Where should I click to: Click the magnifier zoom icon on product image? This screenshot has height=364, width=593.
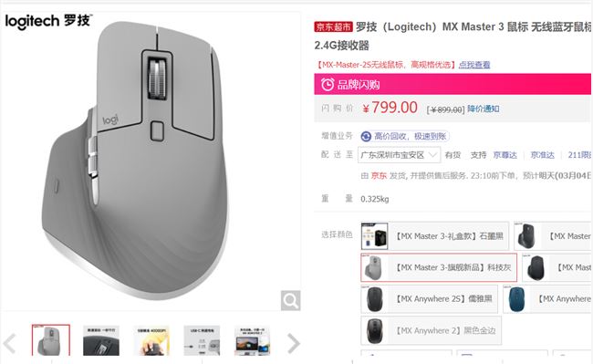click(290, 300)
